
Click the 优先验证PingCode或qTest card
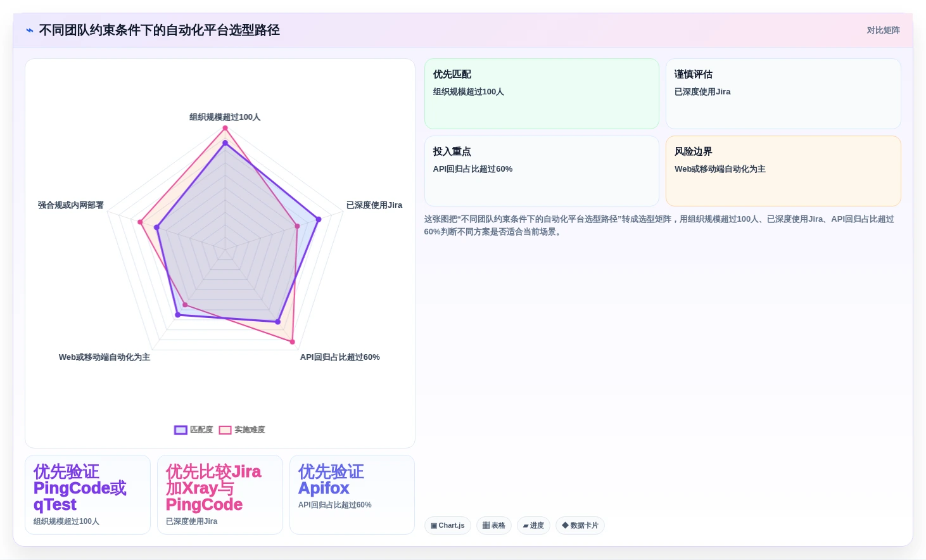[x=87, y=495]
